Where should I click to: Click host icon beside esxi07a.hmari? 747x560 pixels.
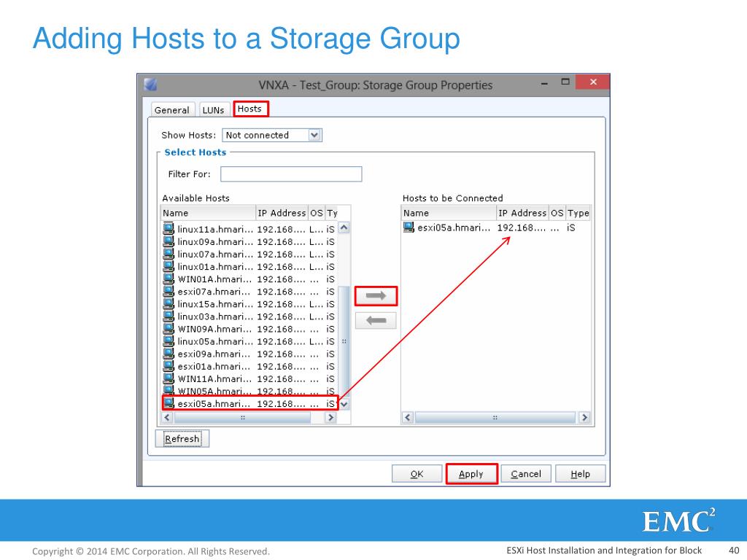click(169, 290)
